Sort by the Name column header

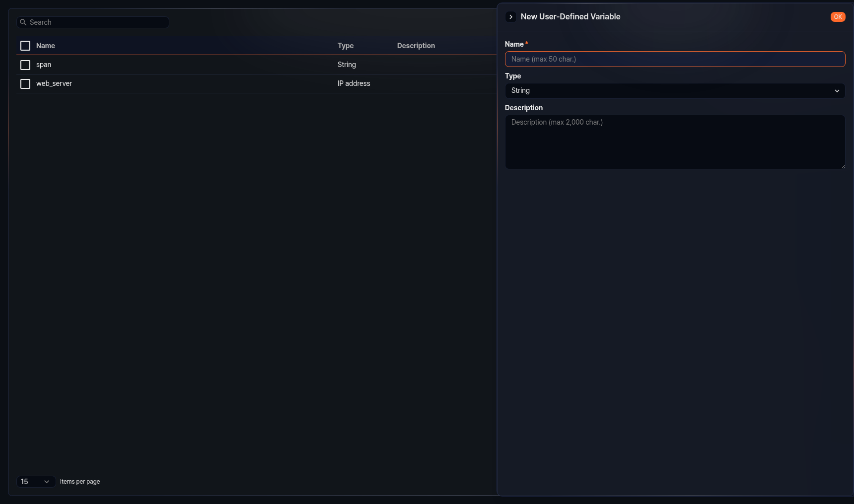[x=46, y=46]
